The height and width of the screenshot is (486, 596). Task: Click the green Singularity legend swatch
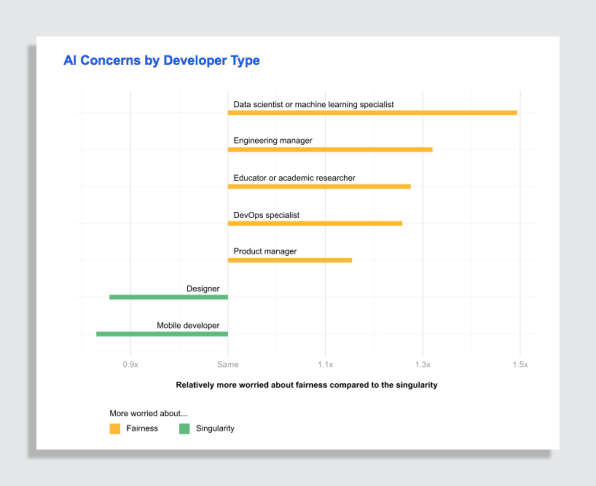(184, 429)
